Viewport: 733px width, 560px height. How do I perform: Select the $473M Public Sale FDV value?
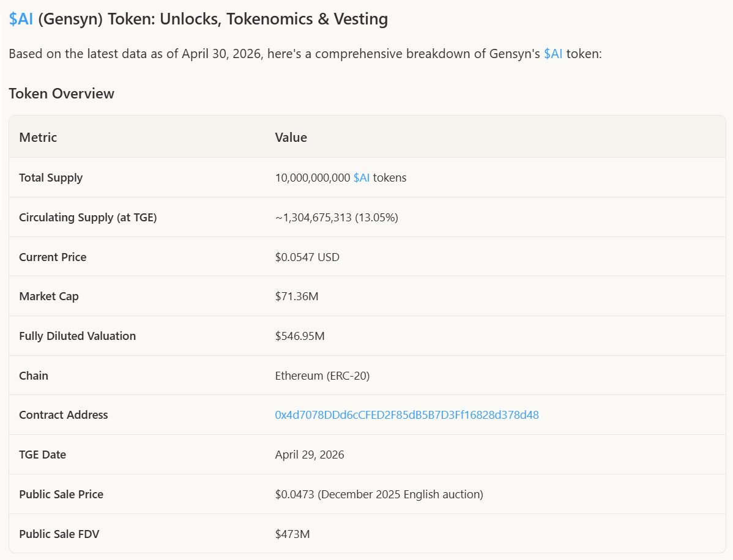[x=292, y=534]
